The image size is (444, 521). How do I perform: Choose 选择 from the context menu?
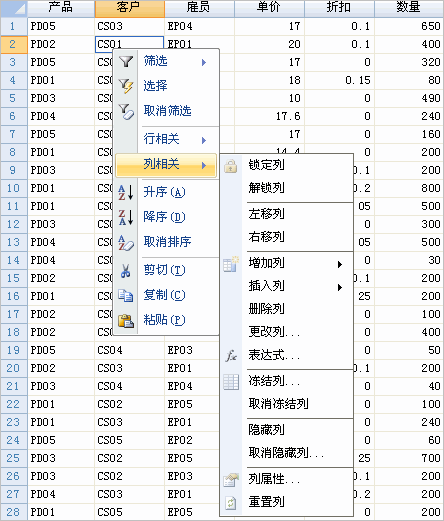click(166, 86)
